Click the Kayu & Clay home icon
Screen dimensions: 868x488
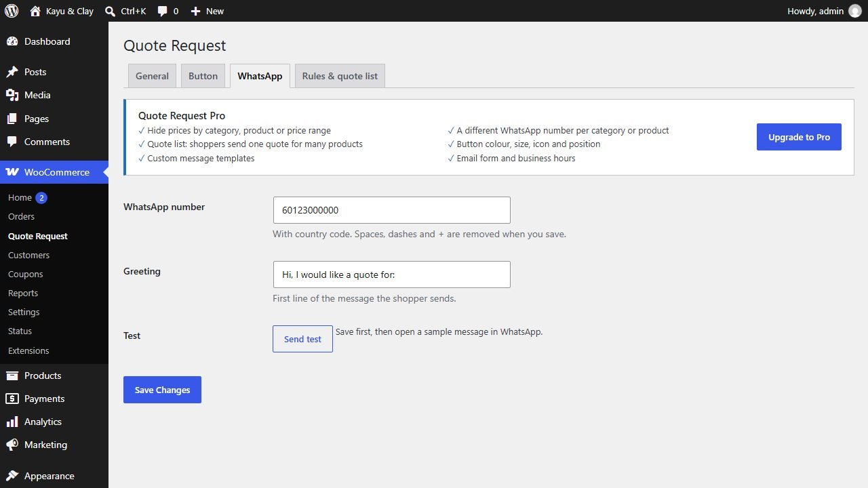35,11
